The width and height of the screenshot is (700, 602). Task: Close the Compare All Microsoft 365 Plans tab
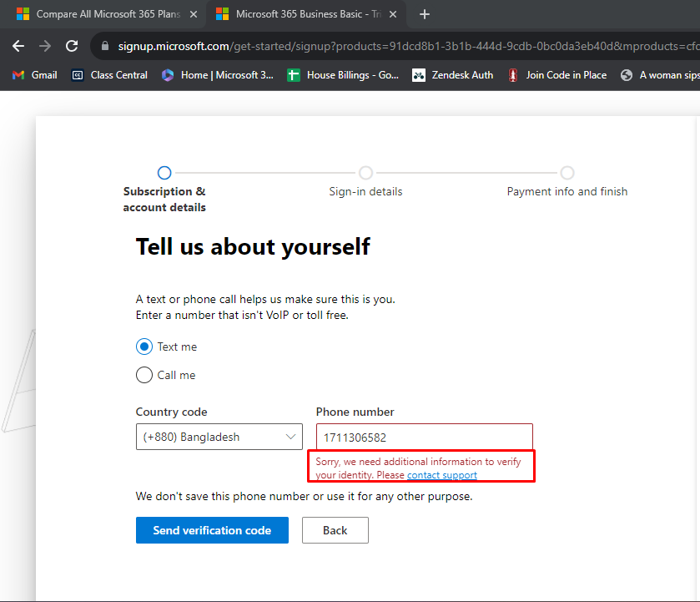[194, 14]
